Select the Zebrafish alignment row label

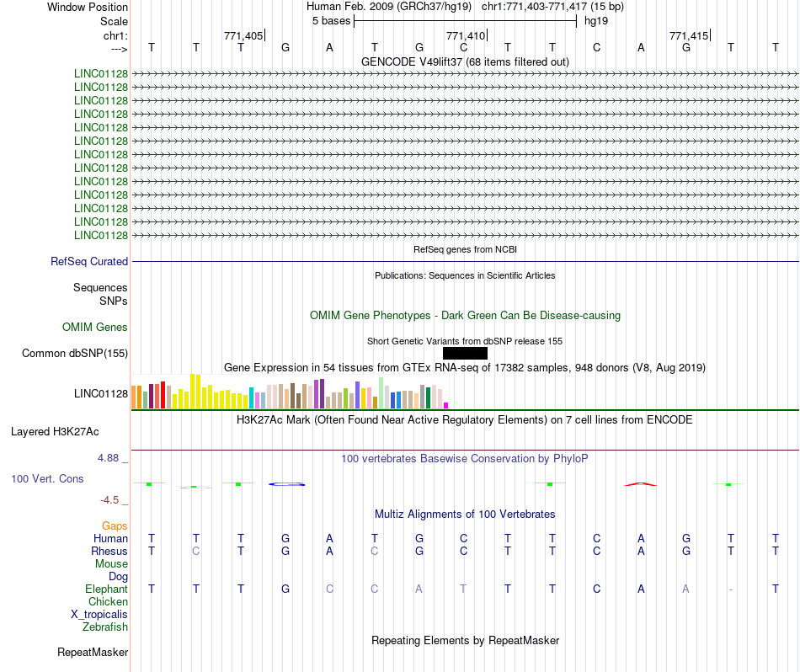click(105, 627)
